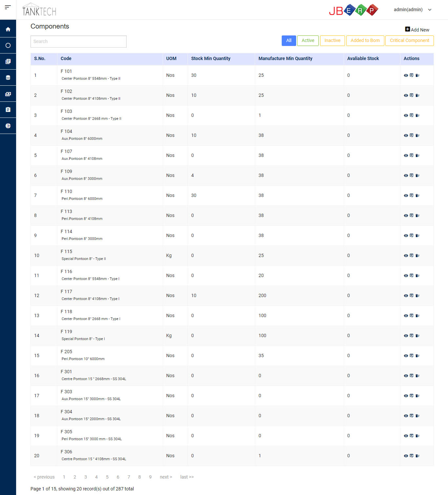Open the money/payments sidebar icon
The image size is (448, 495).
[8, 94]
